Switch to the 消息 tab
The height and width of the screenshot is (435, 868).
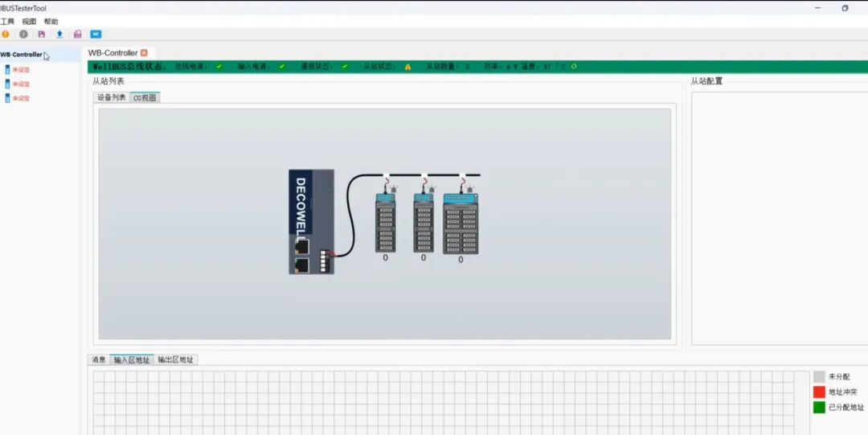(x=99, y=359)
